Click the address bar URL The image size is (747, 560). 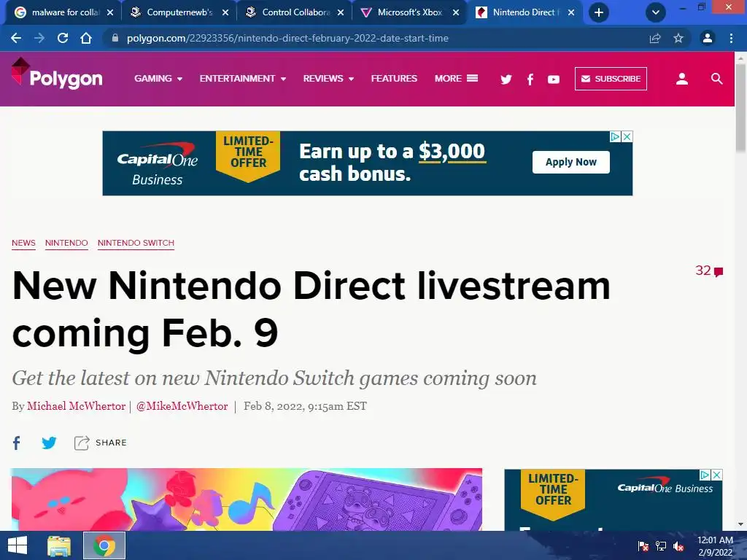coord(287,38)
